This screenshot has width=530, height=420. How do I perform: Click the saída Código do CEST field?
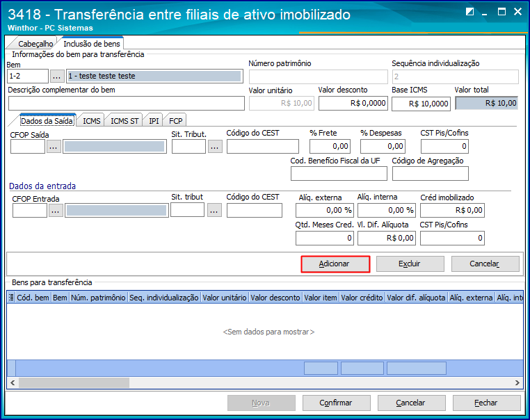[x=263, y=146]
